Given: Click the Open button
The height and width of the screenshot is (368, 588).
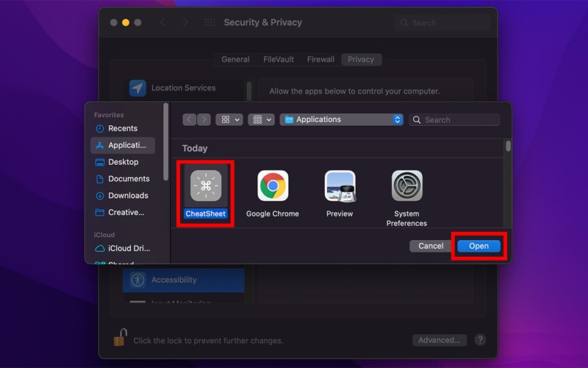Looking at the screenshot, I should point(479,246).
